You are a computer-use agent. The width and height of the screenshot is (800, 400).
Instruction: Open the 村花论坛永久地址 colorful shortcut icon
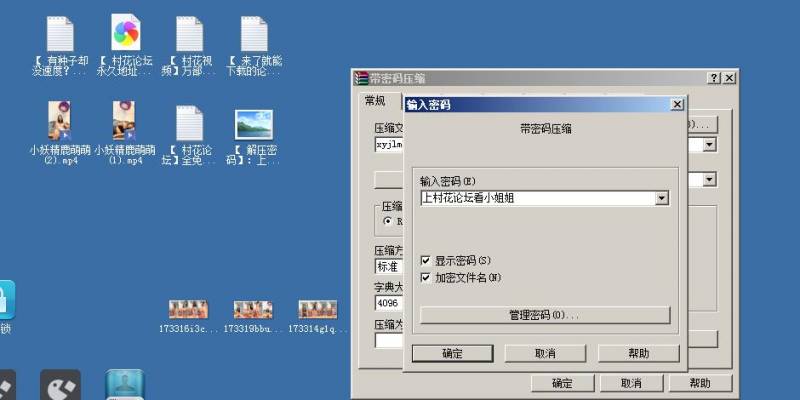(x=125, y=34)
